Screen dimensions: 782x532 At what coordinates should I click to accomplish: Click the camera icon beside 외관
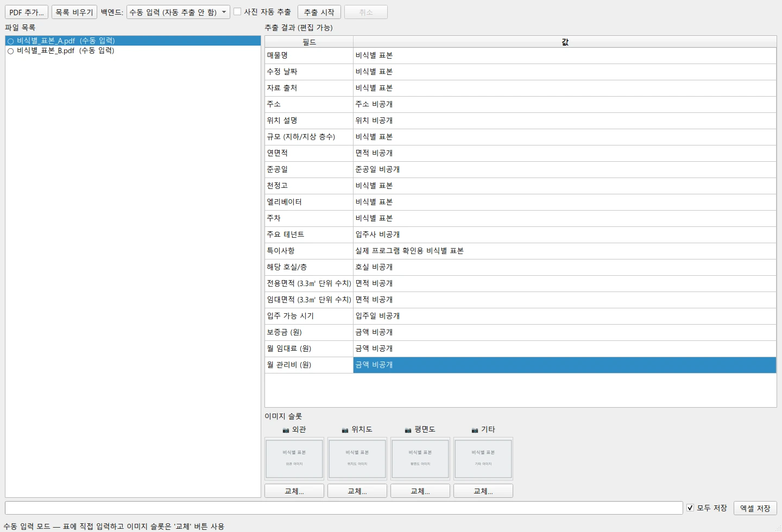(x=286, y=430)
